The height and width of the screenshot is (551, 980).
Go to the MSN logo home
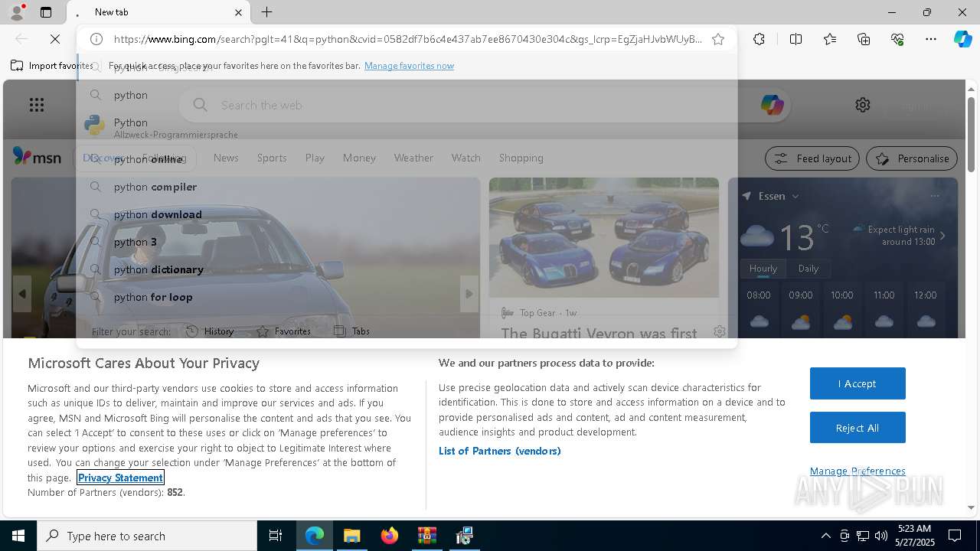[37, 157]
